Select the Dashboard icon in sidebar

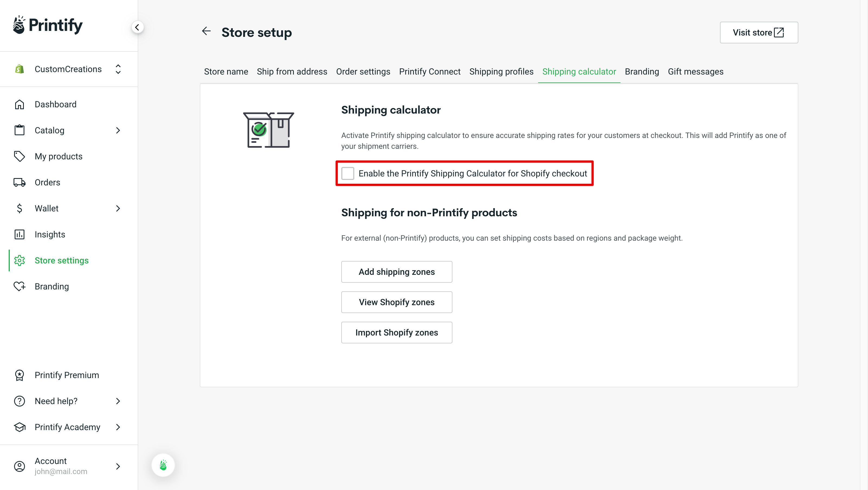pyautogui.click(x=19, y=104)
